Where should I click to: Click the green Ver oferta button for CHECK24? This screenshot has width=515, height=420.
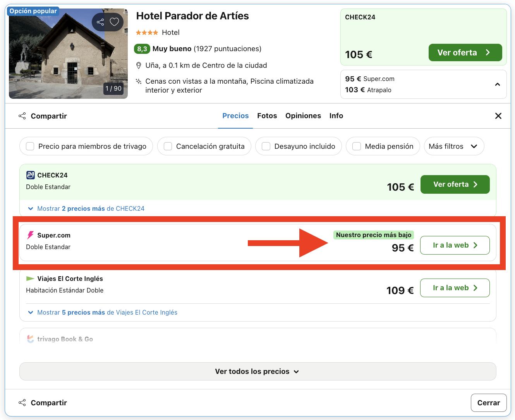pyautogui.click(x=455, y=184)
